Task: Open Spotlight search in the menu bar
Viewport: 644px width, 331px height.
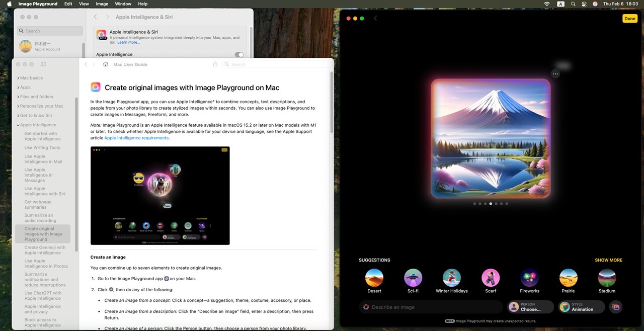Action: pos(573,4)
